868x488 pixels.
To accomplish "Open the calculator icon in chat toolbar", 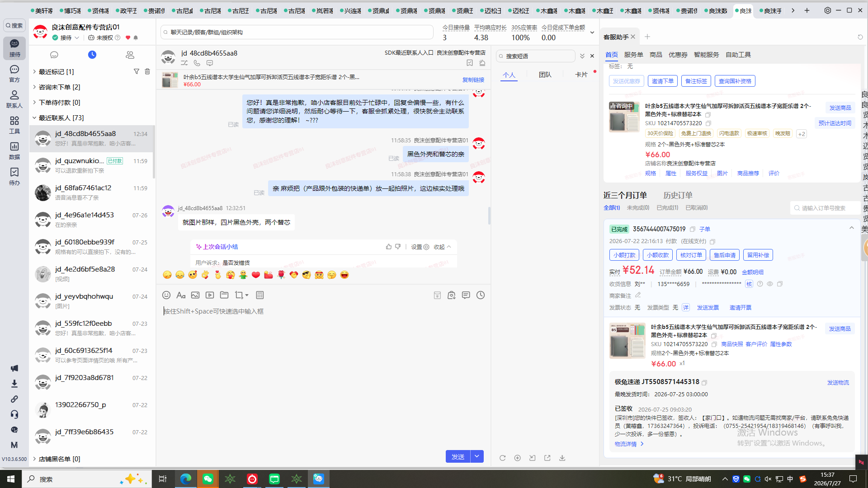I will click(x=260, y=295).
